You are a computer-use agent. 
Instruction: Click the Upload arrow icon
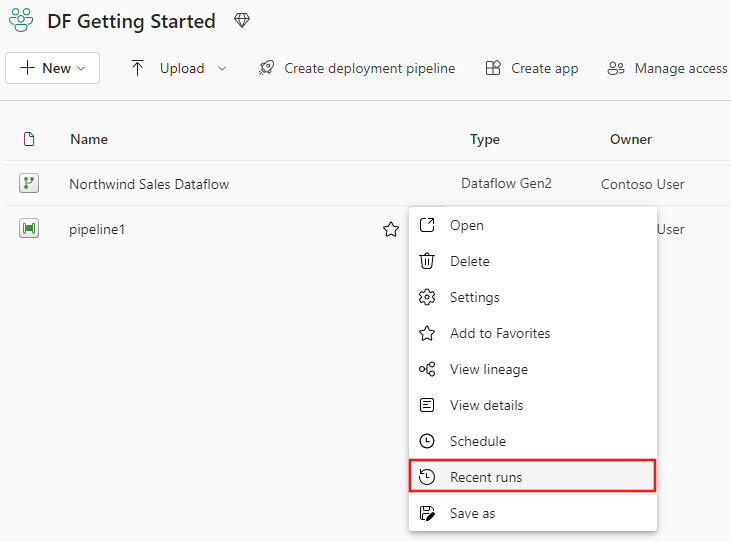(x=138, y=68)
